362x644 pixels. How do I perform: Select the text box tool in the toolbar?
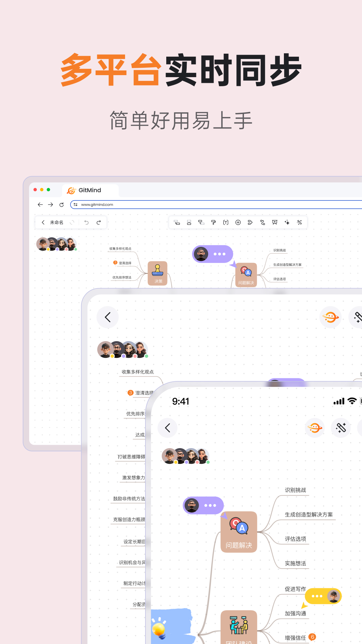pos(226,222)
